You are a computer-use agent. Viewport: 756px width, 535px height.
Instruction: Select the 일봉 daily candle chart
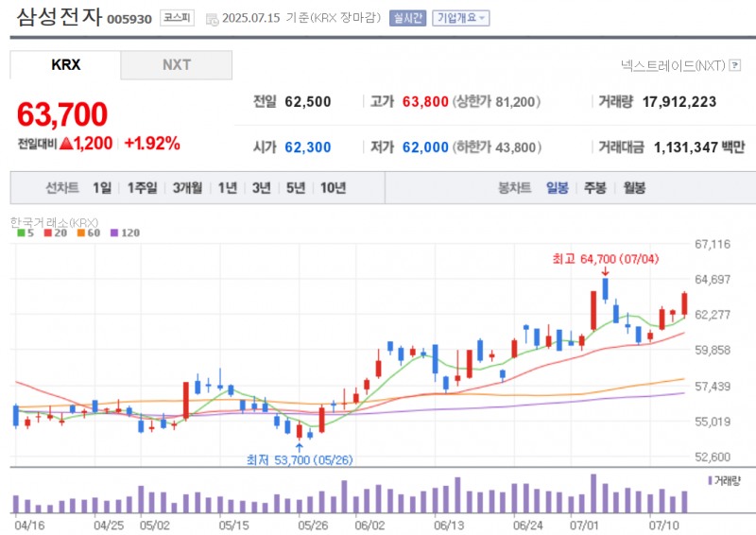pyautogui.click(x=558, y=188)
